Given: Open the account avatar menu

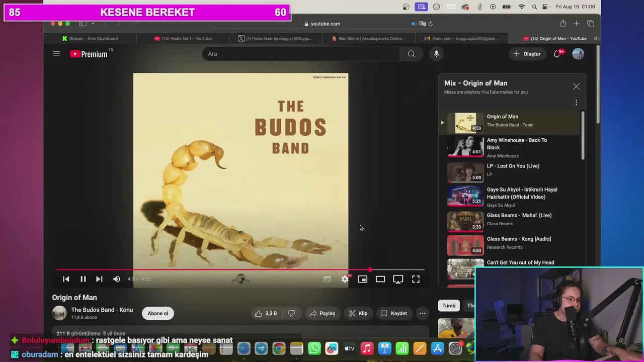Looking at the screenshot, I should click(578, 54).
